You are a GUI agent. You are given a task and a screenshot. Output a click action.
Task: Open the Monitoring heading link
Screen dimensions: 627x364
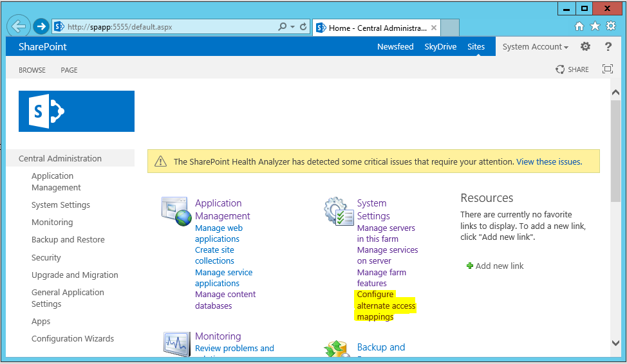pyautogui.click(x=218, y=336)
